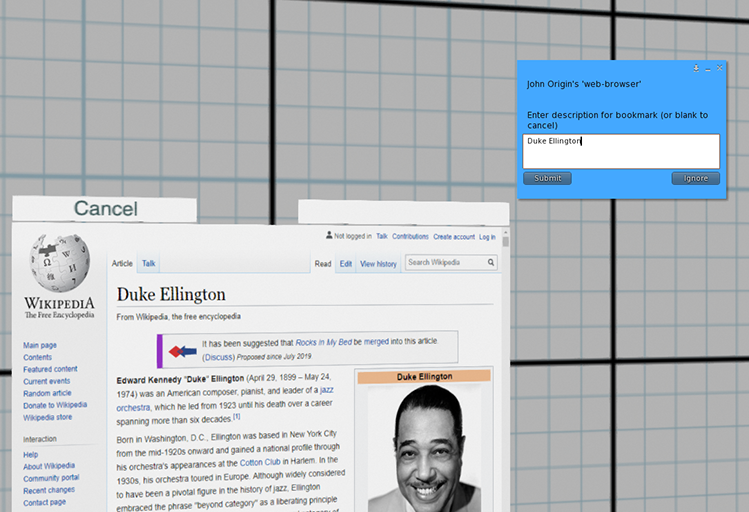Screen dimensions: 749x512
Task: Open the article Talk tab
Action: coord(148,264)
